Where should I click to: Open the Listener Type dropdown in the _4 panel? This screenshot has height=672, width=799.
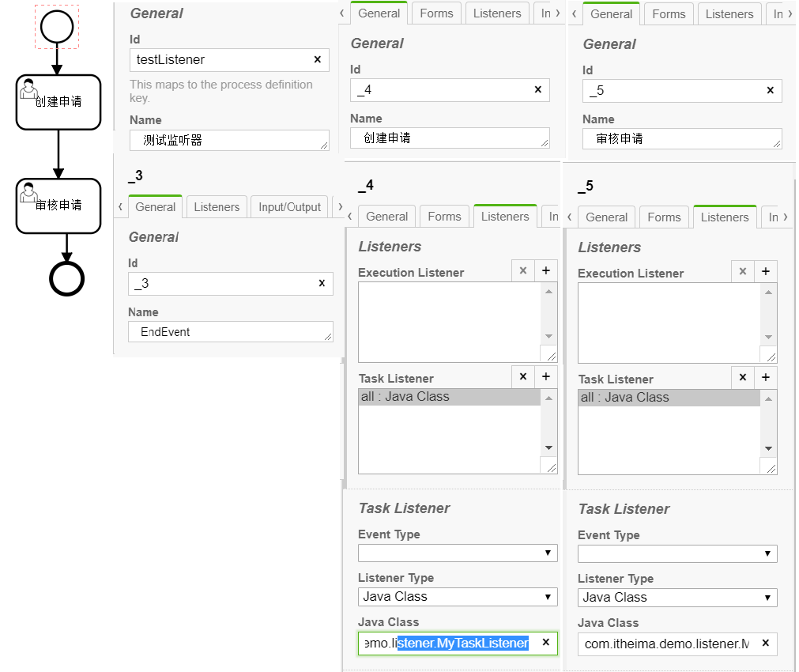pos(458,597)
